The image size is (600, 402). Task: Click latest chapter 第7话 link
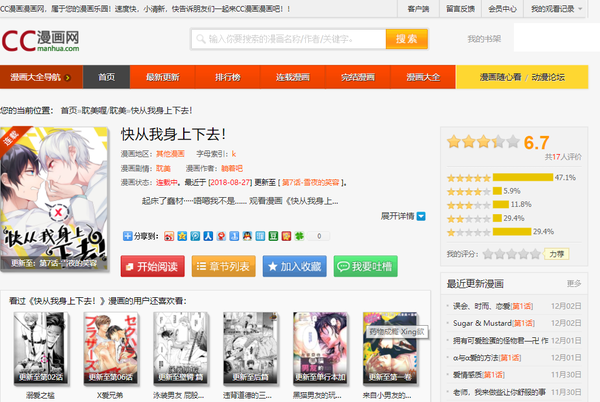[310, 182]
